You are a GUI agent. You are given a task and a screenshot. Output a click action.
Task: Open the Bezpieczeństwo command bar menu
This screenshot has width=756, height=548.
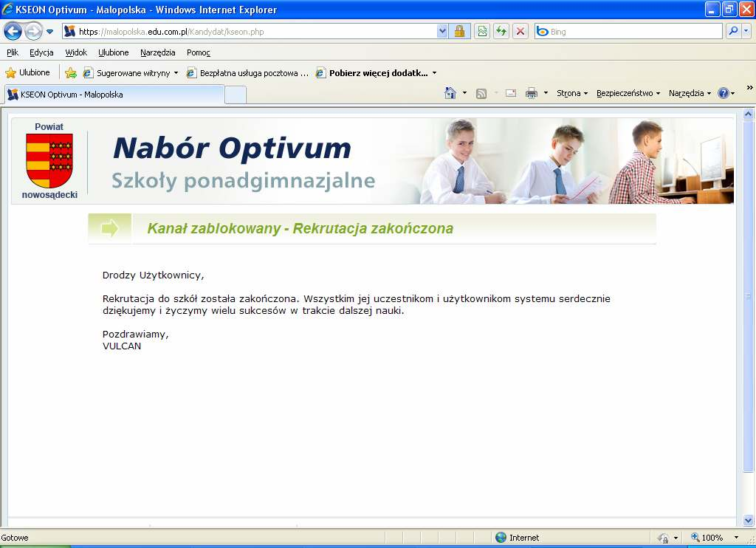pyautogui.click(x=628, y=93)
